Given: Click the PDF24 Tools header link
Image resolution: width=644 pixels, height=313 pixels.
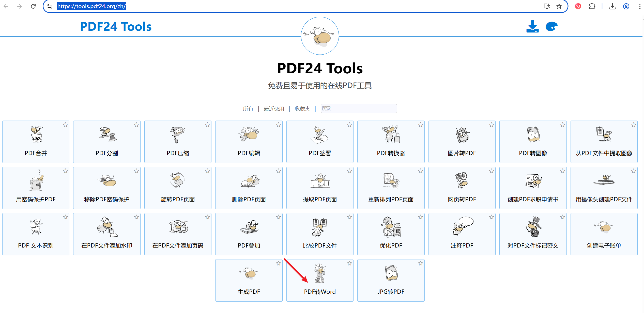Looking at the screenshot, I should (x=116, y=27).
